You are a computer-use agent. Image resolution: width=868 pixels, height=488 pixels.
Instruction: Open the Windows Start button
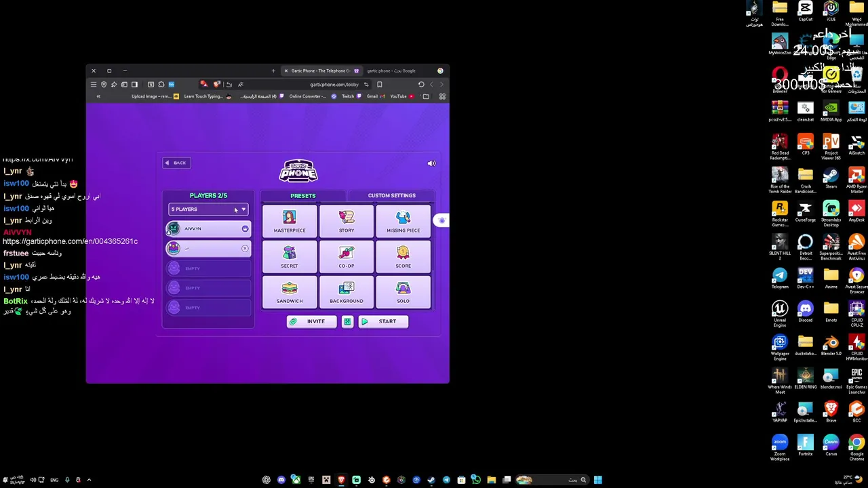[x=597, y=480]
